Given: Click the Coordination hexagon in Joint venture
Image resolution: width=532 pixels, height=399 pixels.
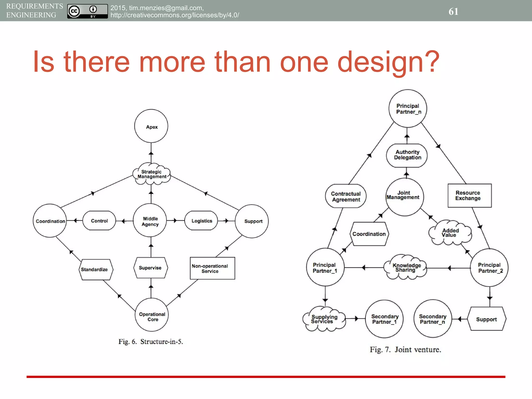Looking at the screenshot, I should tap(369, 234).
